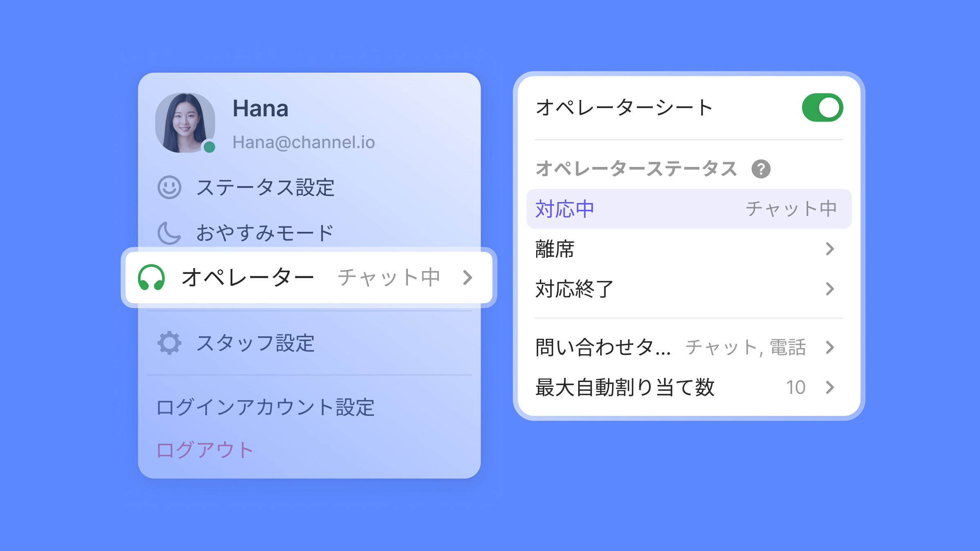Click the smiley icon beside ステータス設定
980x551 pixels.
coord(169,188)
